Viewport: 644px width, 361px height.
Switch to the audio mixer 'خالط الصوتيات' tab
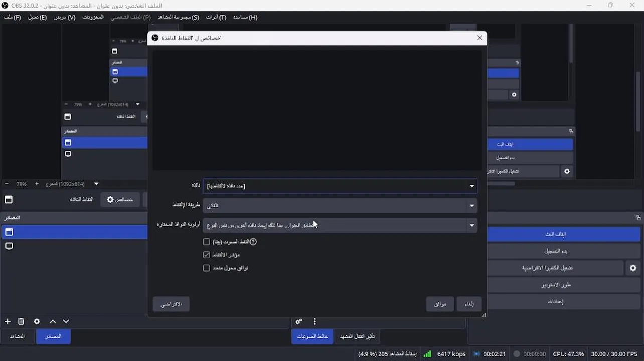[x=312, y=336]
